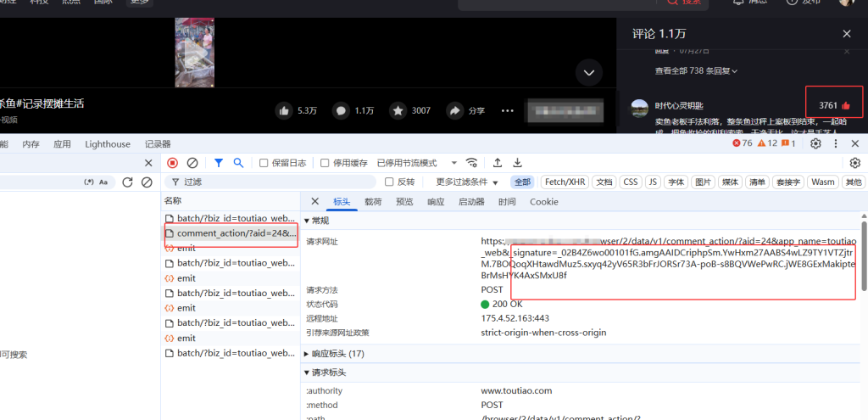Filter requests by 清单

(758, 182)
